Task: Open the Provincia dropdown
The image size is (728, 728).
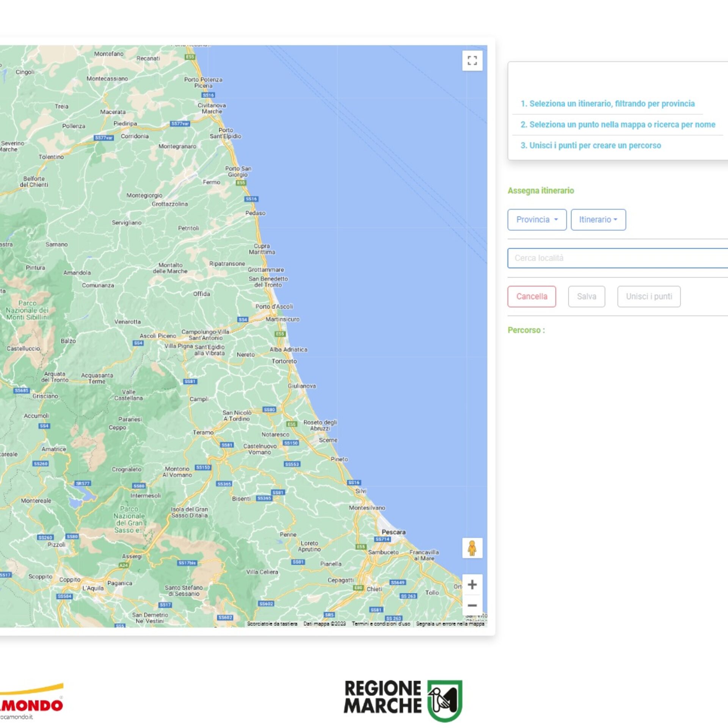Action: tap(537, 220)
